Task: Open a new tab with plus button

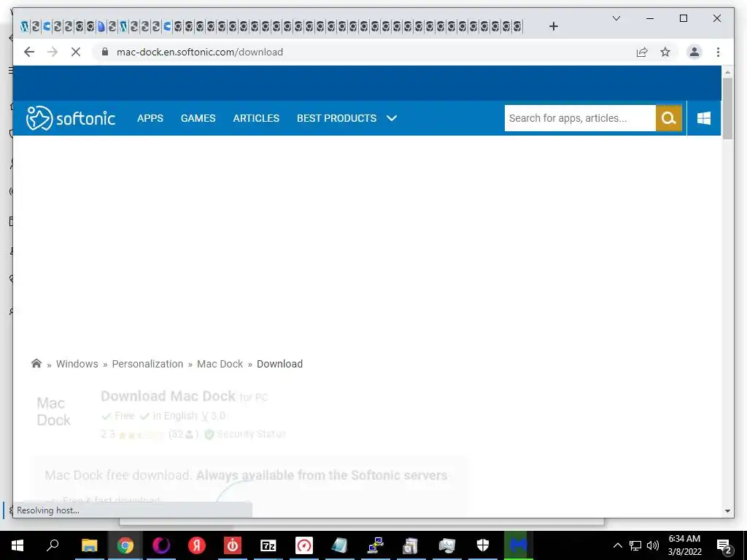Action: pyautogui.click(x=553, y=26)
